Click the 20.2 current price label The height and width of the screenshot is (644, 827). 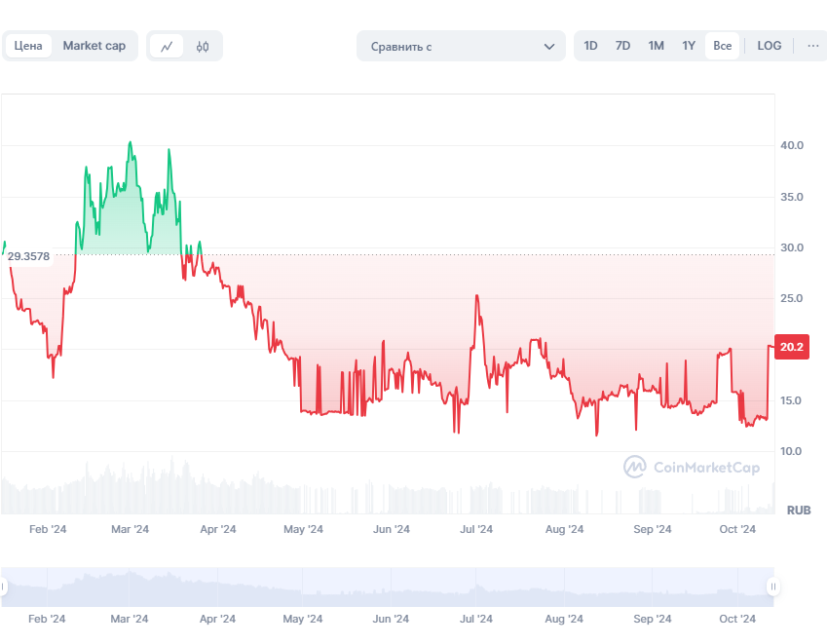(x=792, y=346)
